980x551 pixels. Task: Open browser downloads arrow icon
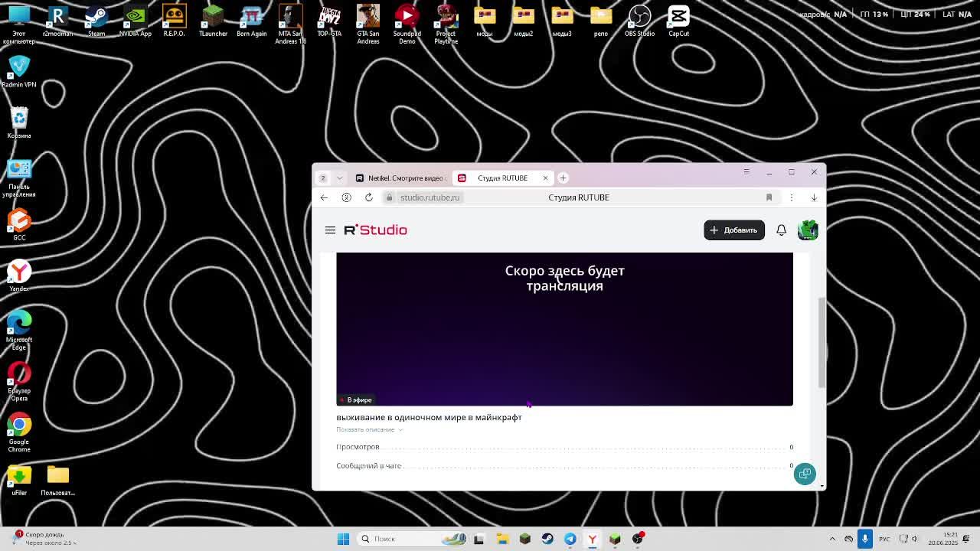[x=814, y=197]
